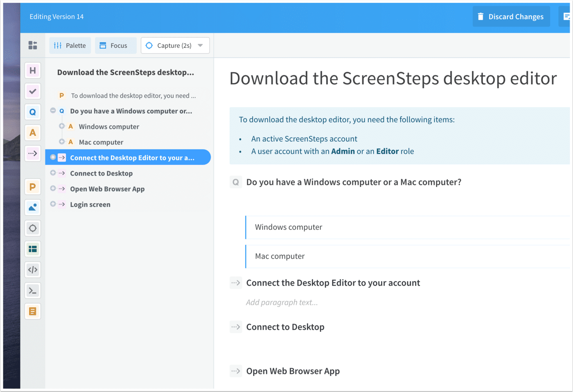The width and height of the screenshot is (573, 392).
Task: Select the Checklist block icon
Action: tap(33, 91)
